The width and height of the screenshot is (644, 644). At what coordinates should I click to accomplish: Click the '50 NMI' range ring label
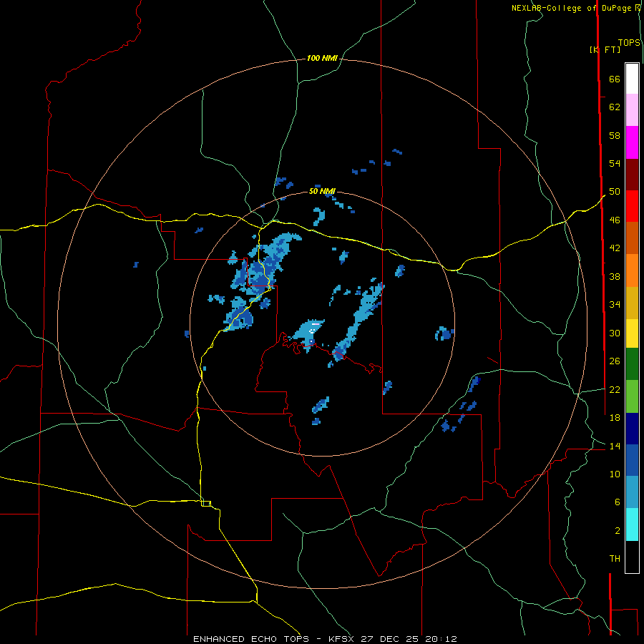pyautogui.click(x=322, y=191)
